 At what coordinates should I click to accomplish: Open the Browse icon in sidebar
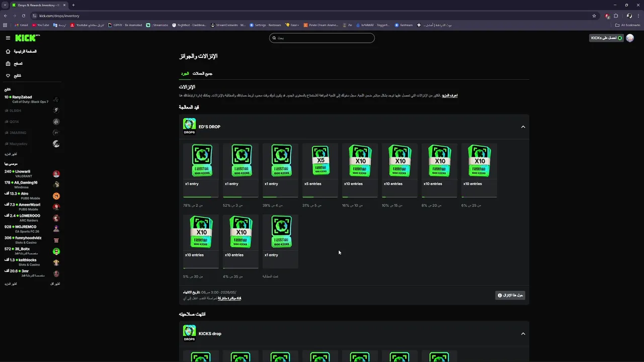point(8,63)
